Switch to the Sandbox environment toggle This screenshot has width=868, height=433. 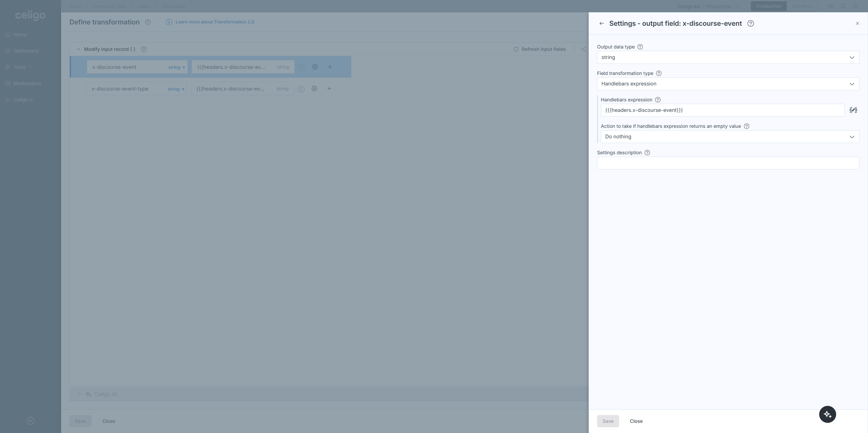click(802, 6)
